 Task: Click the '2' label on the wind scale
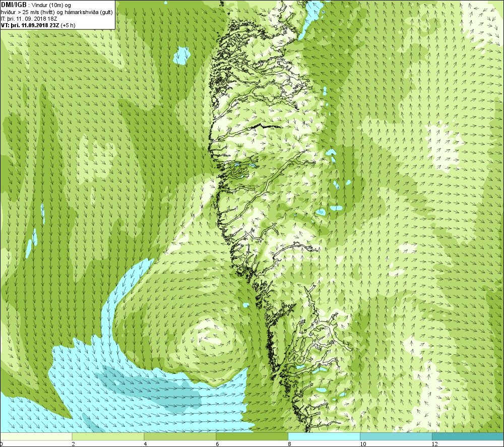[x=73, y=444]
